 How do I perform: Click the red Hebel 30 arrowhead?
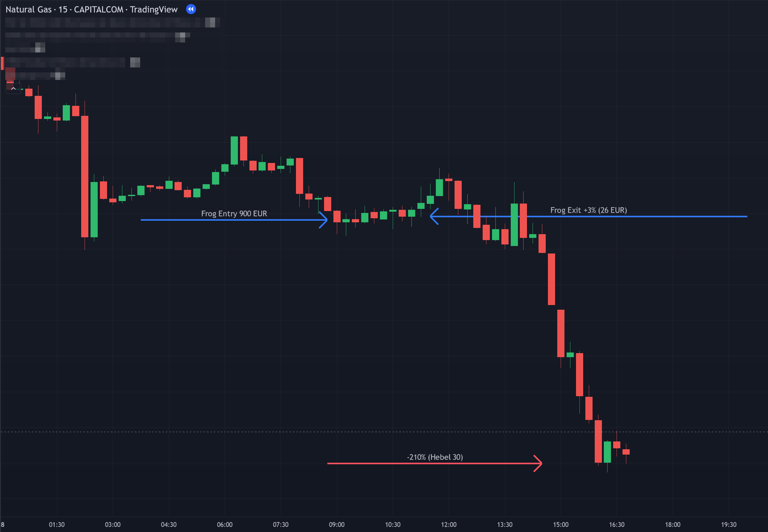tap(539, 463)
